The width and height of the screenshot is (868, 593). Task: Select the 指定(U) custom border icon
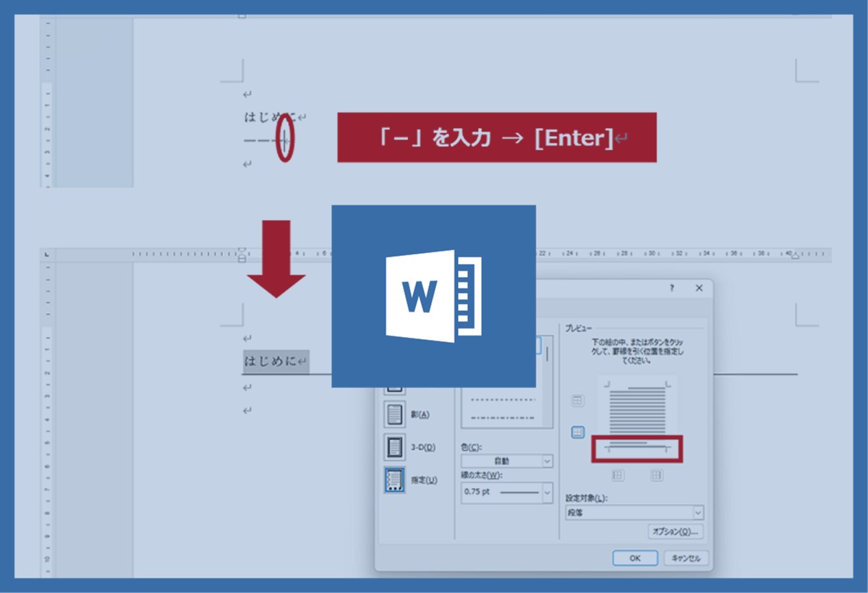click(395, 479)
